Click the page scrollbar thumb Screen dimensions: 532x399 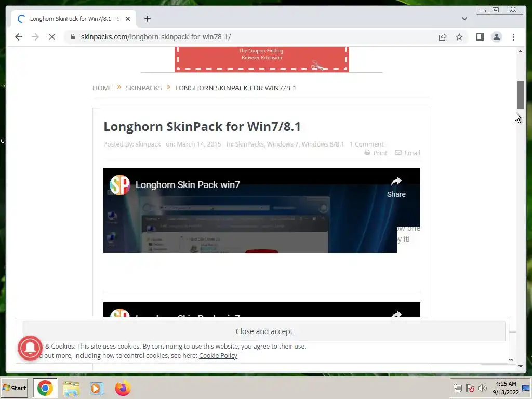click(521, 95)
